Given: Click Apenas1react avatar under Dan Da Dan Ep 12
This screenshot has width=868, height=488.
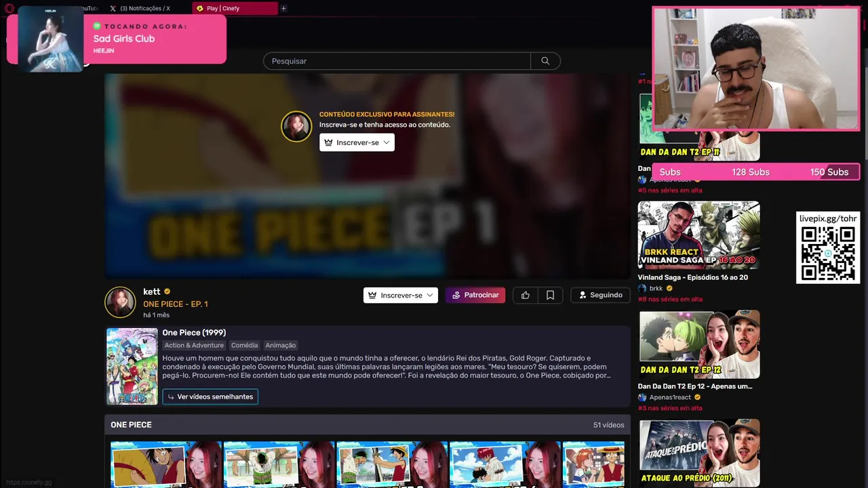Looking at the screenshot, I should [x=642, y=397].
